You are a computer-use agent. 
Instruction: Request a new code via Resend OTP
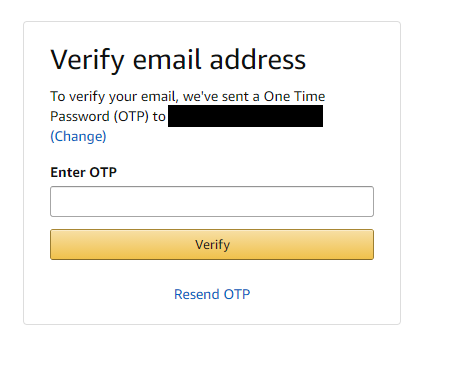(x=212, y=294)
